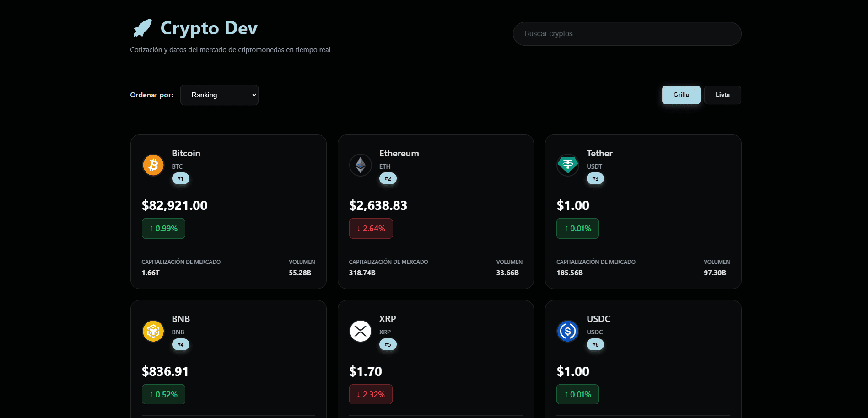This screenshot has height=418, width=868.
Task: Click the Tether price $1.00
Action: click(x=573, y=205)
